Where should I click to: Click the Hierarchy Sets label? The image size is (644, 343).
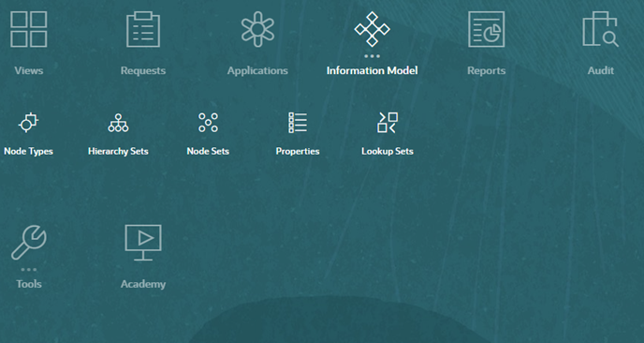point(118,151)
